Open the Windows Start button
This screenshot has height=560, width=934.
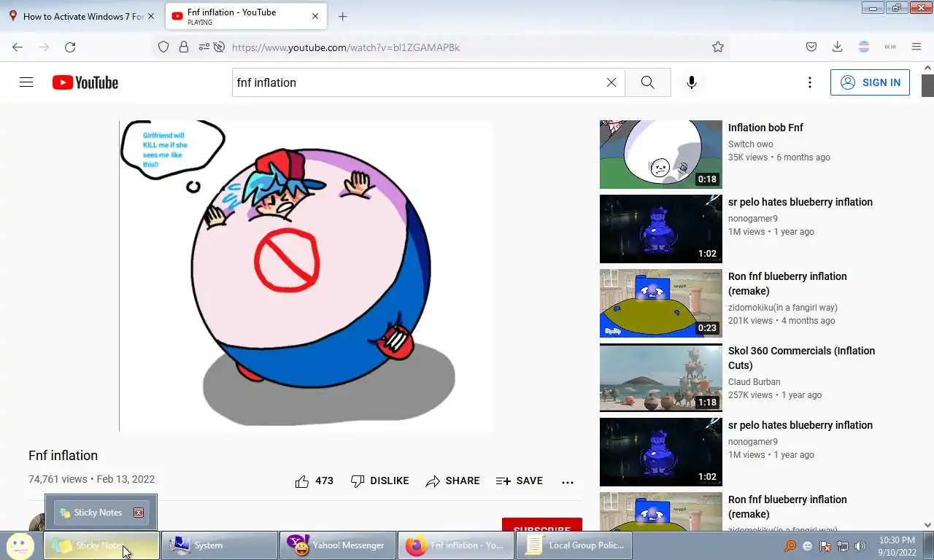click(20, 545)
